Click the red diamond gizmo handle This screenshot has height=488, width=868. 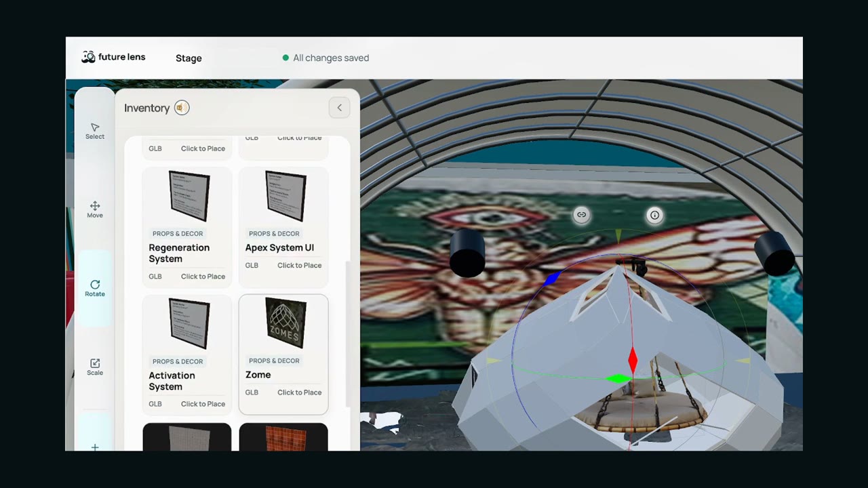[x=633, y=360]
